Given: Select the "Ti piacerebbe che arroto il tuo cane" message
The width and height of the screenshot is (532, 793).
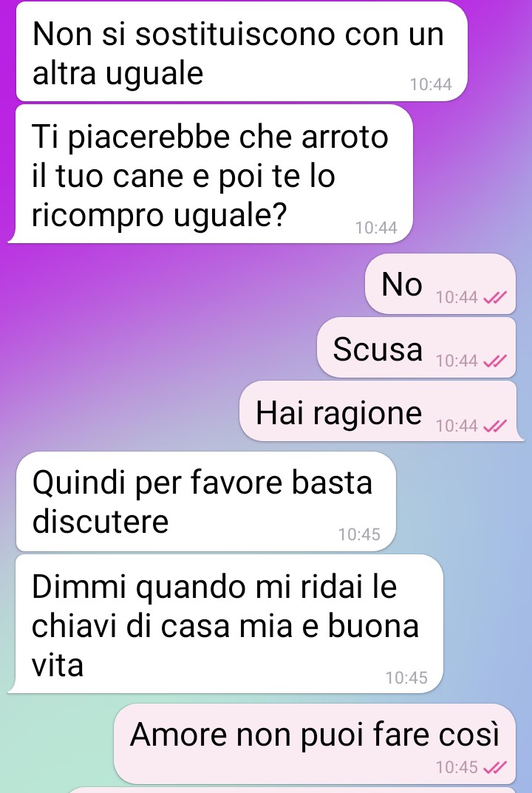Looking at the screenshot, I should click(x=211, y=174).
